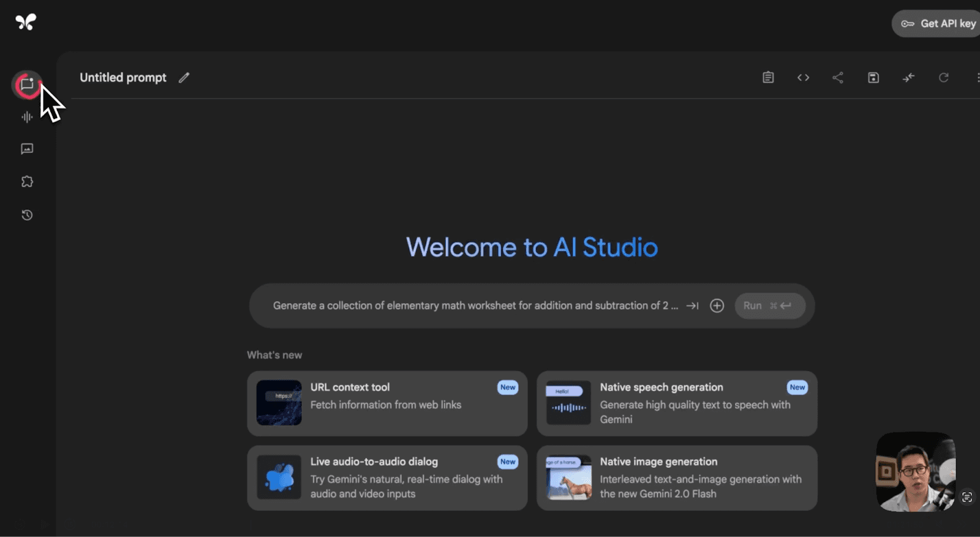This screenshot has width=980, height=537.
Task: Click the AI Studio butterfly logo
Action: pyautogui.click(x=26, y=22)
